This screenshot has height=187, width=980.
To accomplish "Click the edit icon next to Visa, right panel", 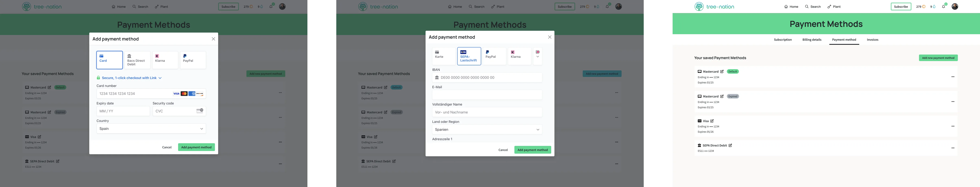I will 712,121.
